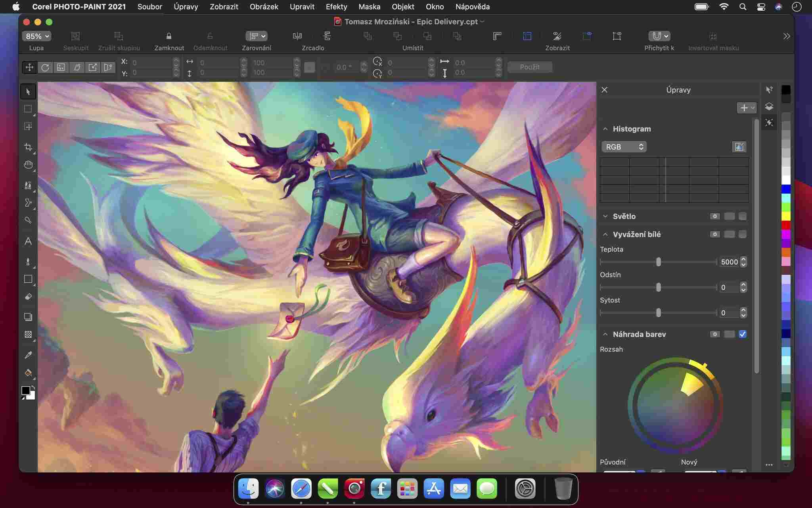Expand the Světlo section

click(605, 216)
